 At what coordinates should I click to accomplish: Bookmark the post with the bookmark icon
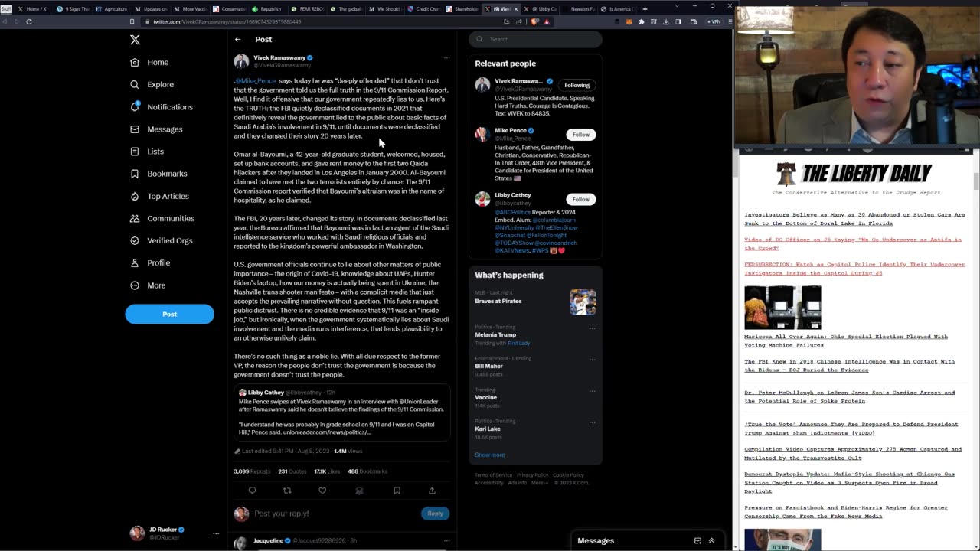(397, 491)
